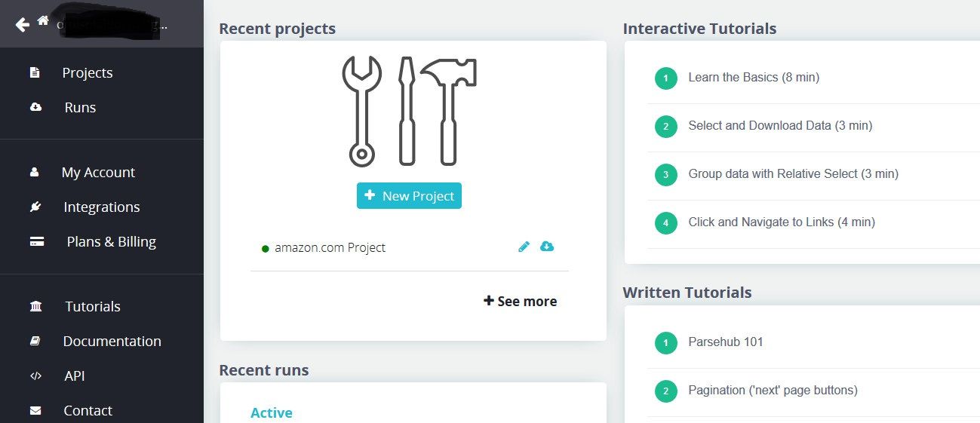Go to Contact in the sidebar
The width and height of the screenshot is (980, 423).
tap(88, 411)
